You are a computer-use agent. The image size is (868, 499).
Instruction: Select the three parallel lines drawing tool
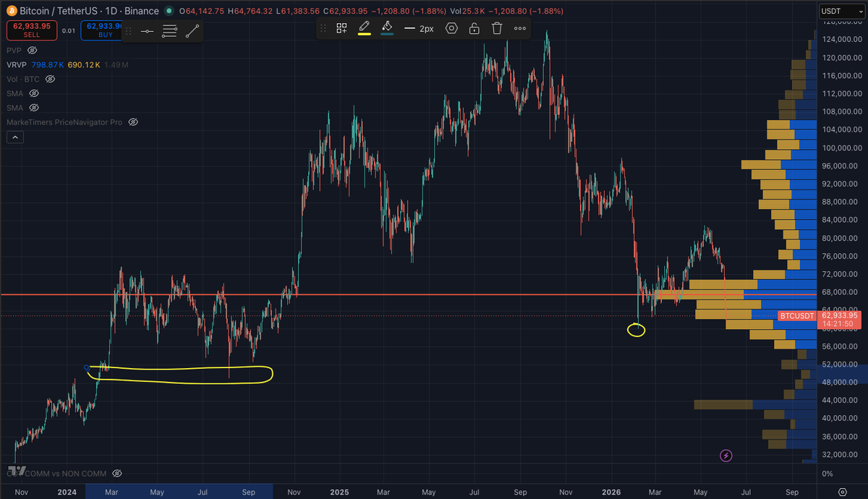pos(169,31)
